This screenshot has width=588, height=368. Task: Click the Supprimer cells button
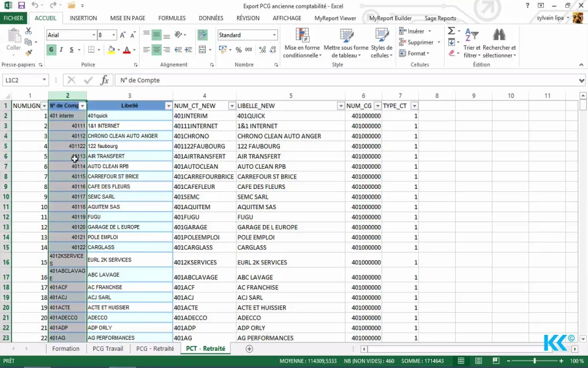pos(419,42)
